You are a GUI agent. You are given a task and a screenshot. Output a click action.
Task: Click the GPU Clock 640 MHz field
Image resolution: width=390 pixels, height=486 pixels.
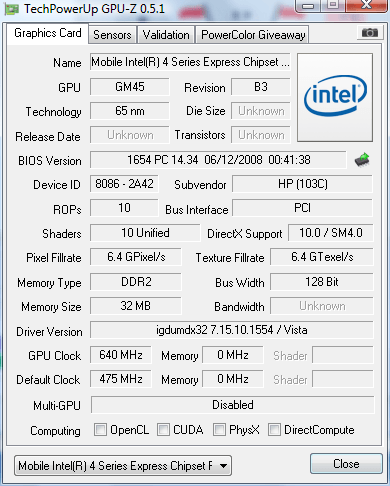[x=121, y=355]
